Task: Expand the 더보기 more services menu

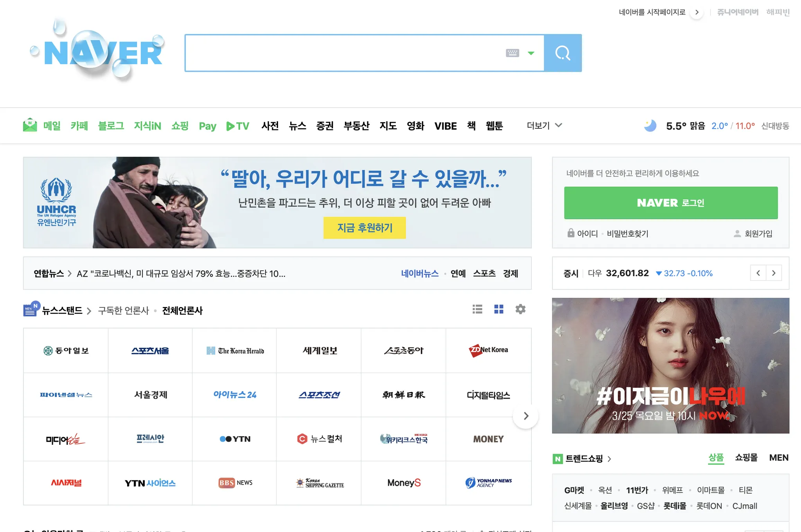Action: [544, 126]
